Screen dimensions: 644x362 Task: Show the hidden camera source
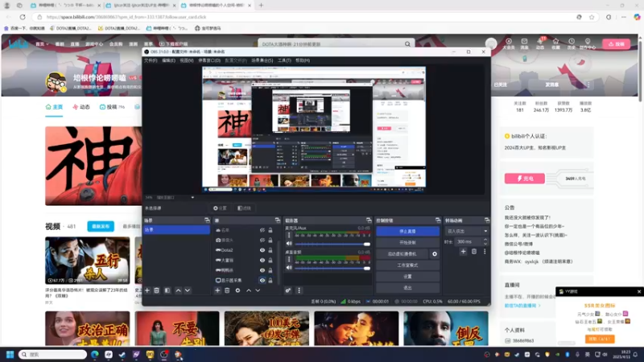pos(262,240)
